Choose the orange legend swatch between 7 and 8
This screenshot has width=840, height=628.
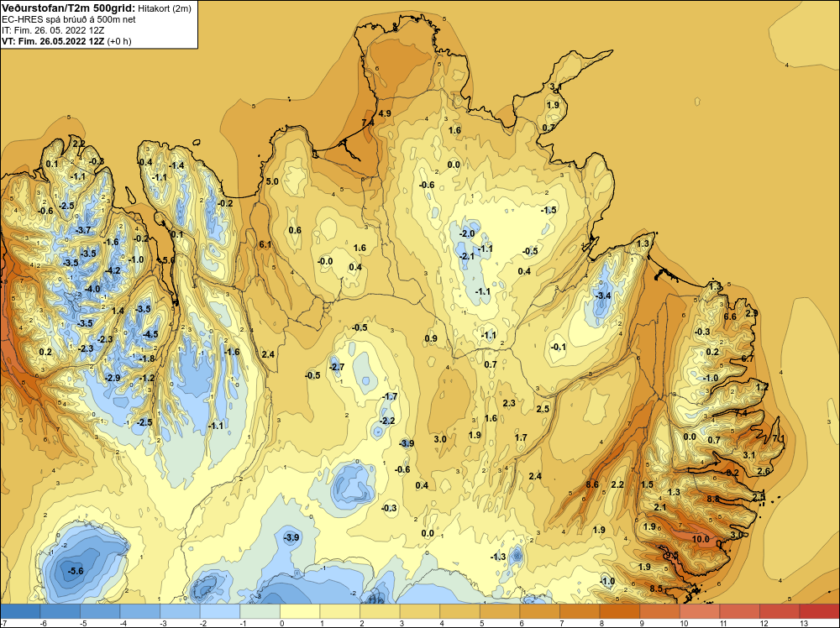click(580, 611)
